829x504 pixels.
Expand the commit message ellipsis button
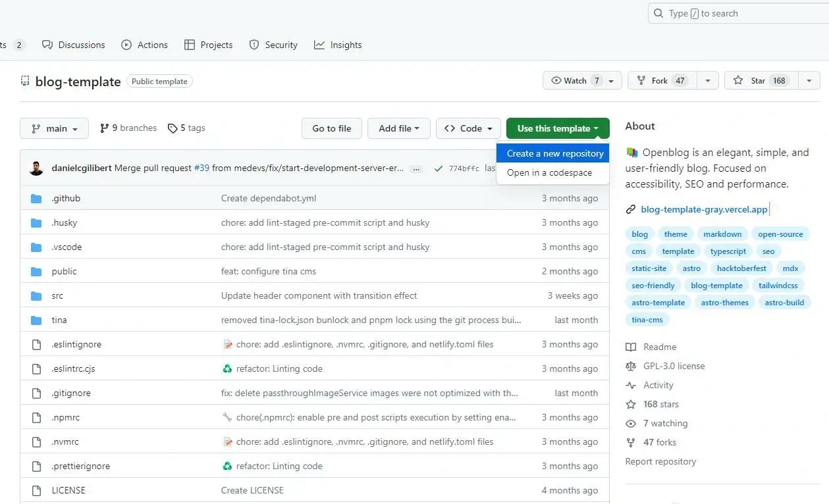(x=415, y=168)
